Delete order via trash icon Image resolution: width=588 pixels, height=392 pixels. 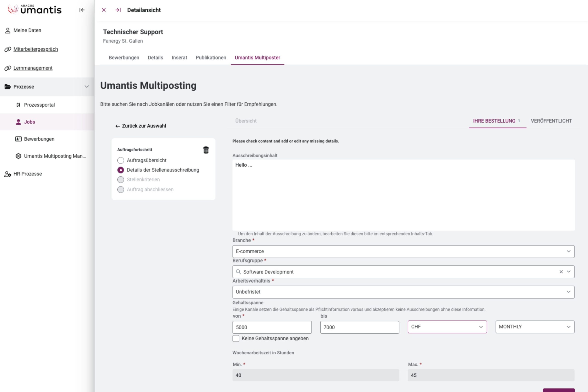pos(206,150)
